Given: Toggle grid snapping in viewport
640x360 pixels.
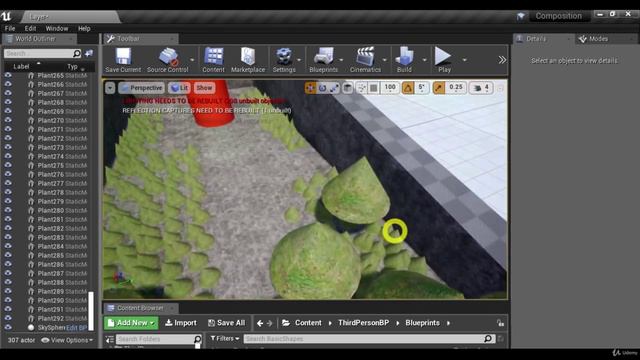Looking at the screenshot, I should [373, 88].
